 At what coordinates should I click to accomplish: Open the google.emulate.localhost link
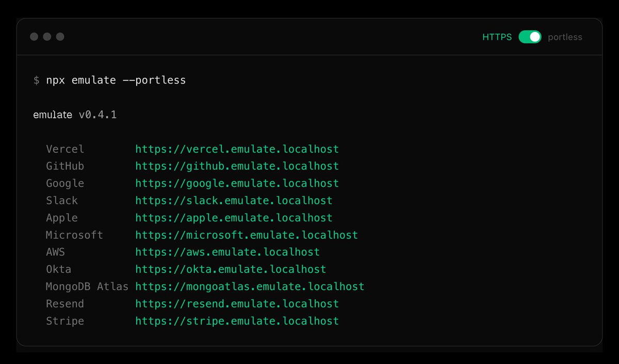tap(237, 184)
